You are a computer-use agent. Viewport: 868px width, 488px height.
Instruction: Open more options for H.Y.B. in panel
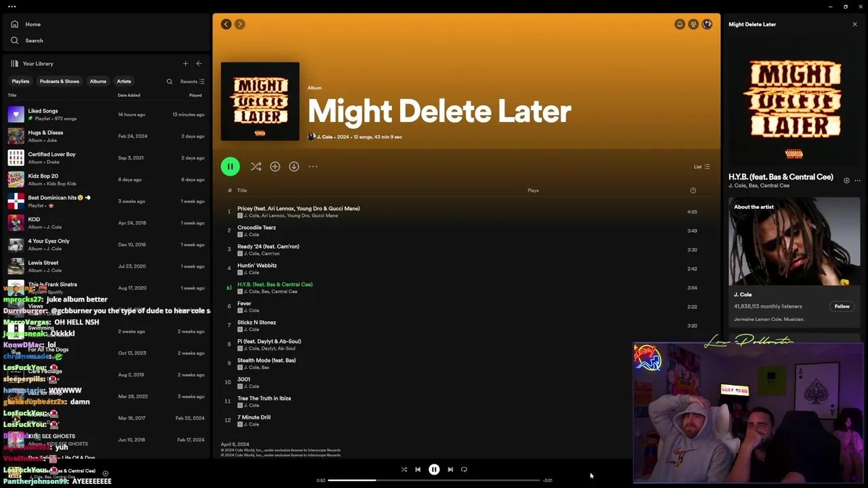point(857,180)
